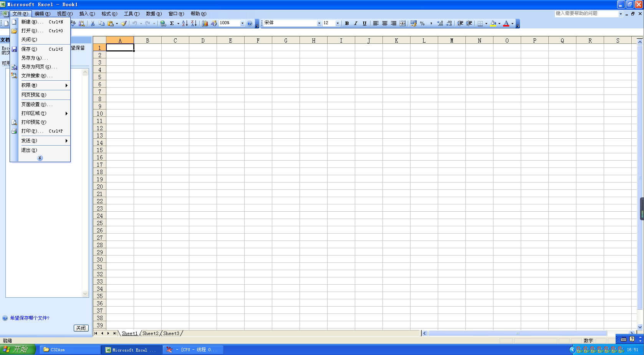Click the Decrease Decimal icon
This screenshot has height=355, width=644.
[449, 23]
